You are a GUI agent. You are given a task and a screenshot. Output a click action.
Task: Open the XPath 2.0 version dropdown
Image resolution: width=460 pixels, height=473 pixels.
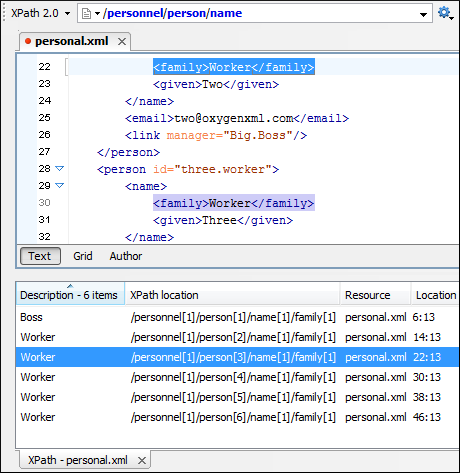click(x=41, y=13)
